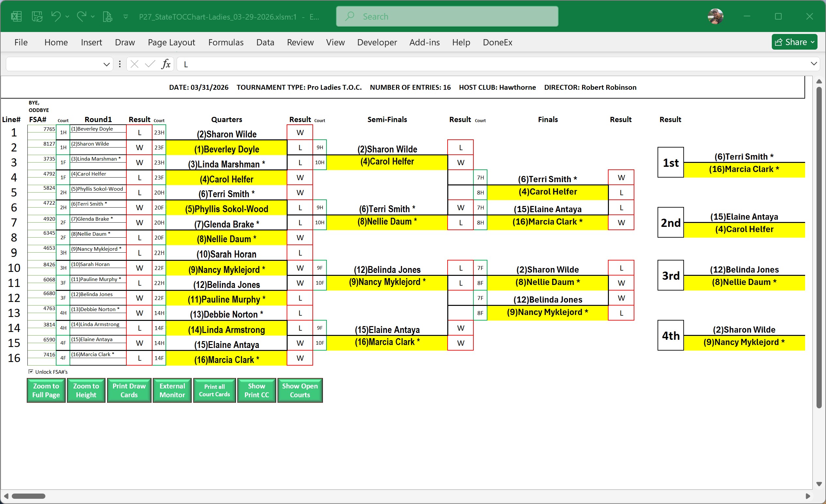Expand the formula bar chevron
This screenshot has width=826, height=504.
814,64
